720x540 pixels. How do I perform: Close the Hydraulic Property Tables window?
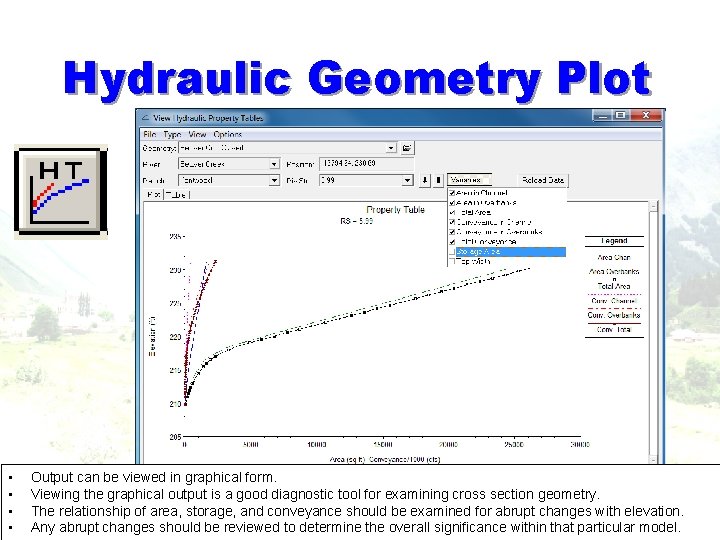point(646,115)
